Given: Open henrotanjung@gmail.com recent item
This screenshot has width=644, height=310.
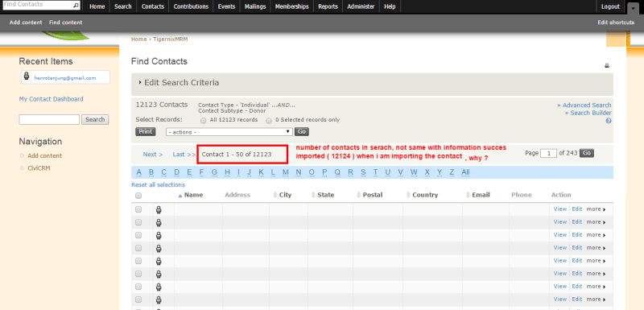Looking at the screenshot, I should (65, 77).
